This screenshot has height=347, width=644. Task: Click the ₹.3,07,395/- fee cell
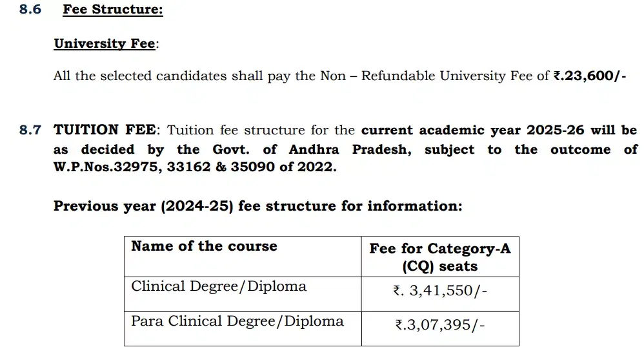pos(439,326)
